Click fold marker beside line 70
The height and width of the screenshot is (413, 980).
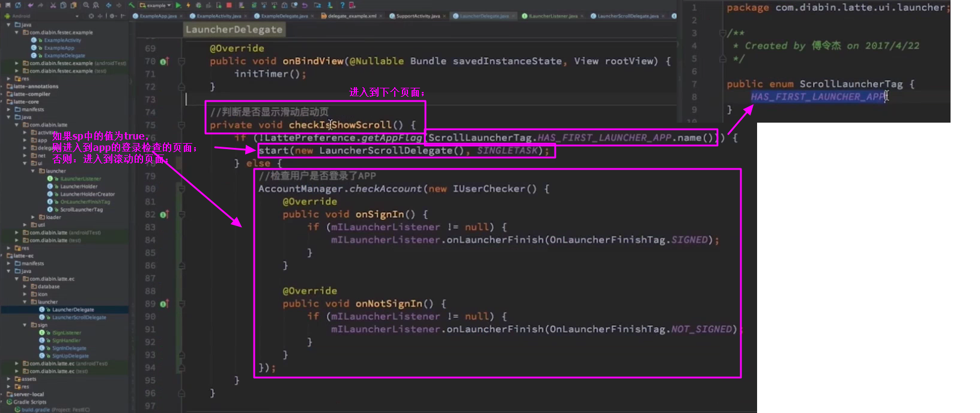click(x=181, y=61)
